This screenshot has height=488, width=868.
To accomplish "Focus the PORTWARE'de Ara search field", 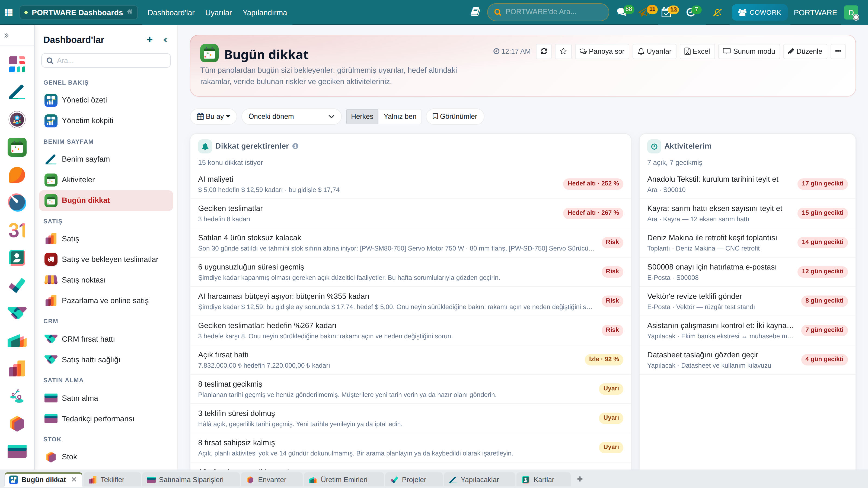I will tap(548, 12).
